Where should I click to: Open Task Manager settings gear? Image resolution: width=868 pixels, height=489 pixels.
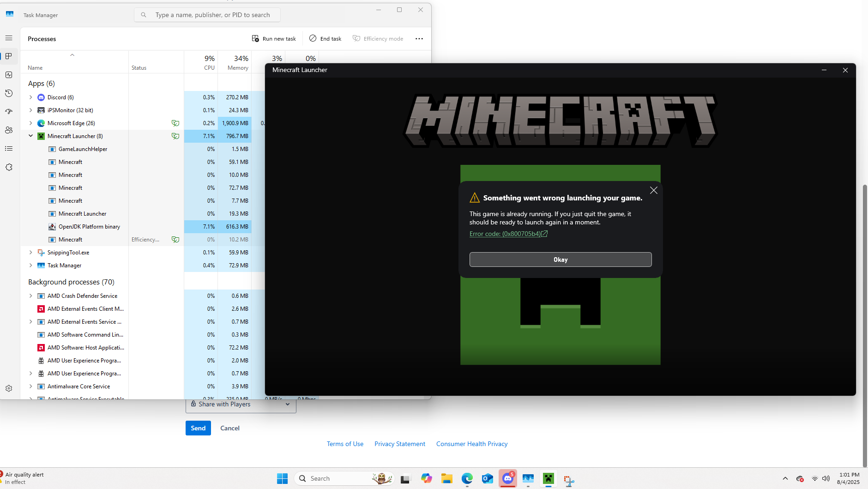pos(9,389)
